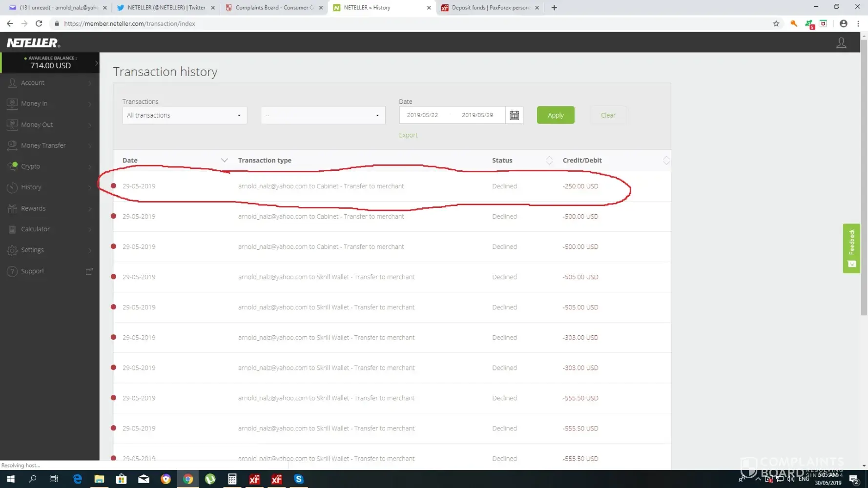This screenshot has height=488, width=868.
Task: Click the Export link
Action: click(x=408, y=135)
